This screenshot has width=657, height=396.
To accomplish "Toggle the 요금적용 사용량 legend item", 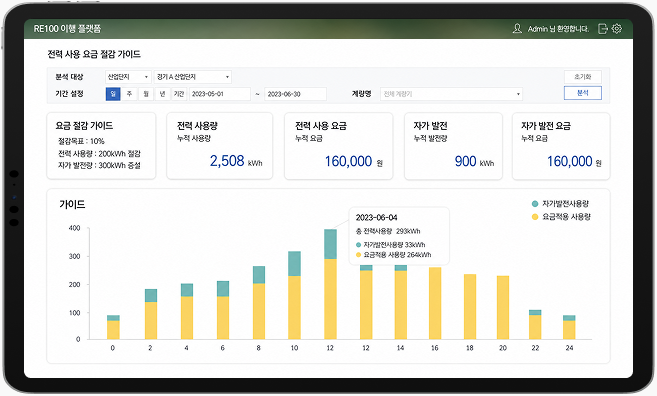I will click(561, 217).
